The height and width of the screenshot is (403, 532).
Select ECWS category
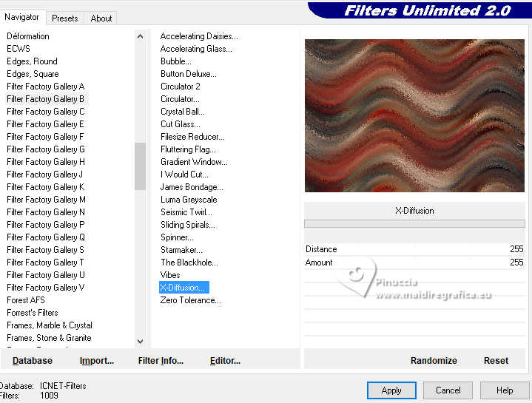(18, 49)
